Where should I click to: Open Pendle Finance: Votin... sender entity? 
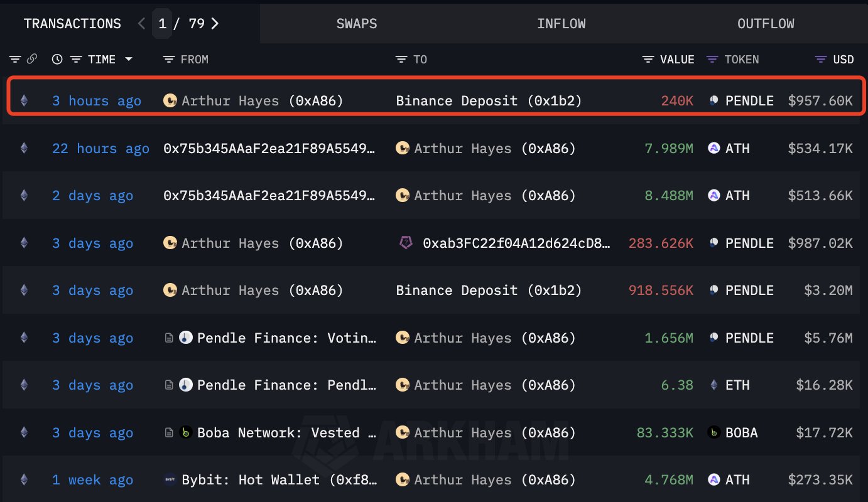286,338
